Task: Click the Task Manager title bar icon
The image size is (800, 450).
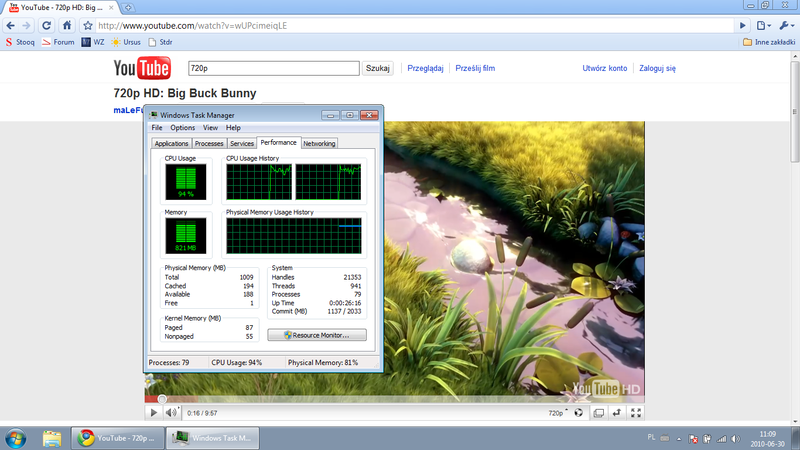Action: [x=153, y=115]
